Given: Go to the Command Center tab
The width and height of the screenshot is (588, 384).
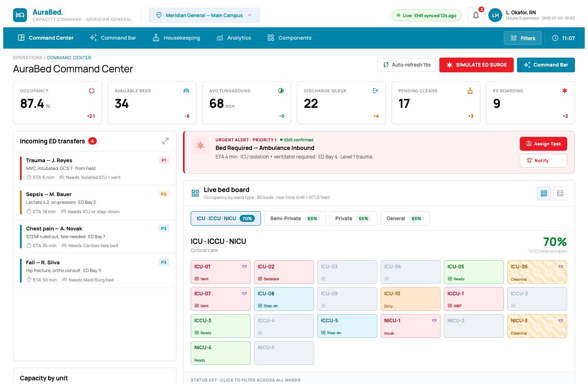Looking at the screenshot, I should click(x=46, y=38).
